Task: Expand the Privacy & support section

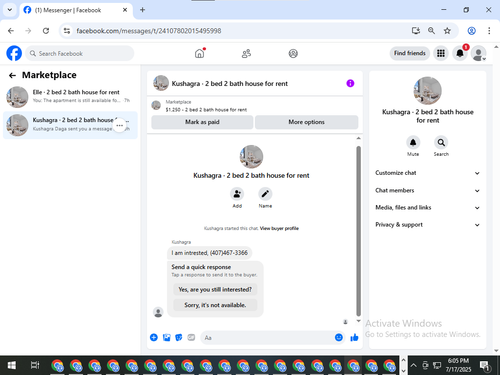Action: tap(427, 225)
